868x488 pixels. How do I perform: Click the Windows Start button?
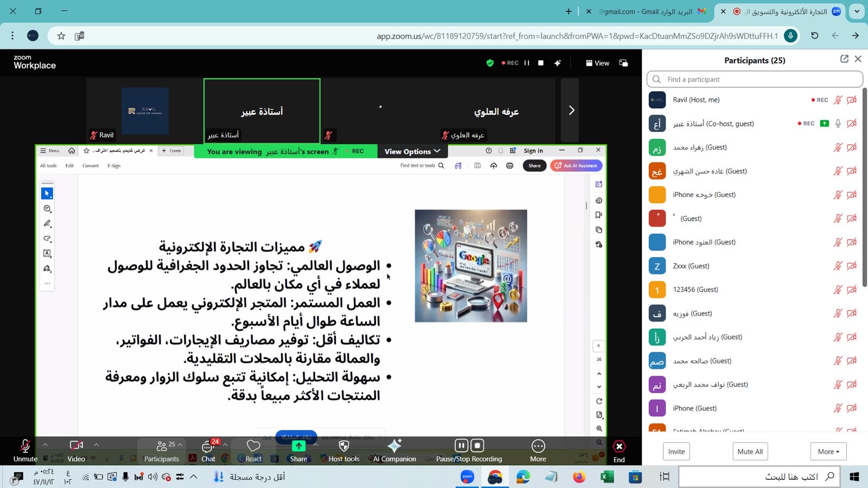coord(854,477)
